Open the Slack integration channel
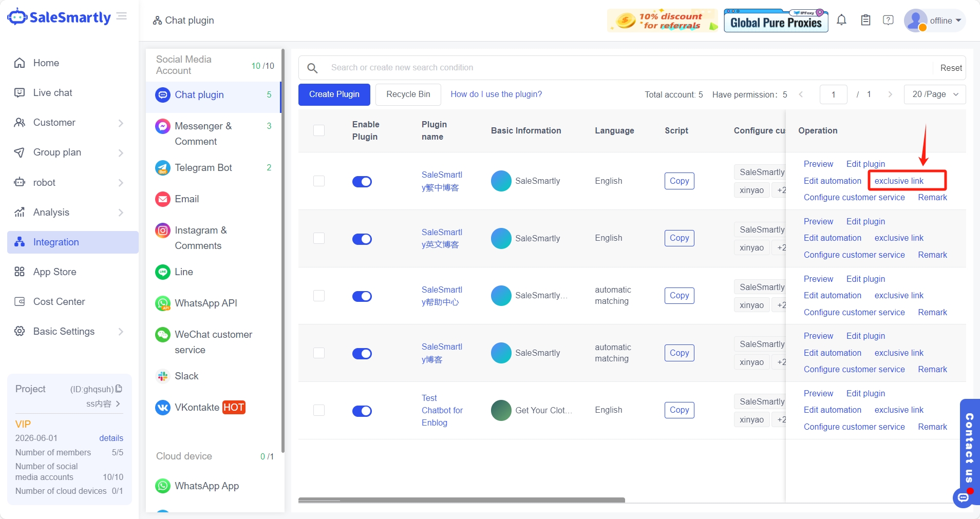This screenshot has width=980, height=519. pyautogui.click(x=186, y=376)
